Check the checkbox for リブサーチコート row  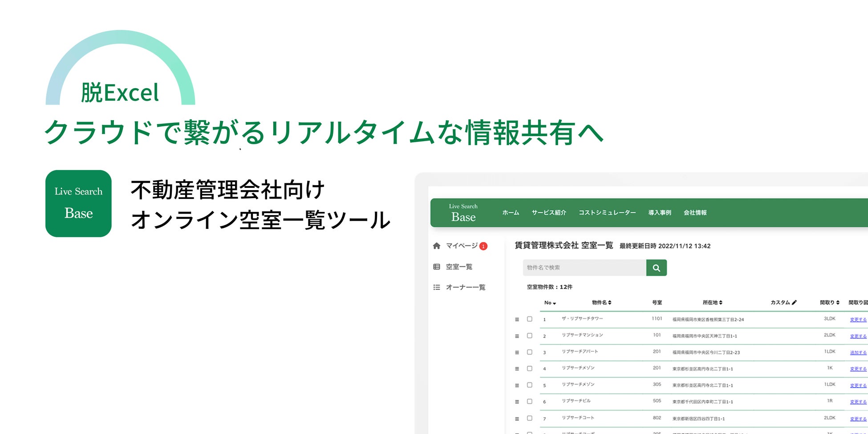[x=530, y=418]
